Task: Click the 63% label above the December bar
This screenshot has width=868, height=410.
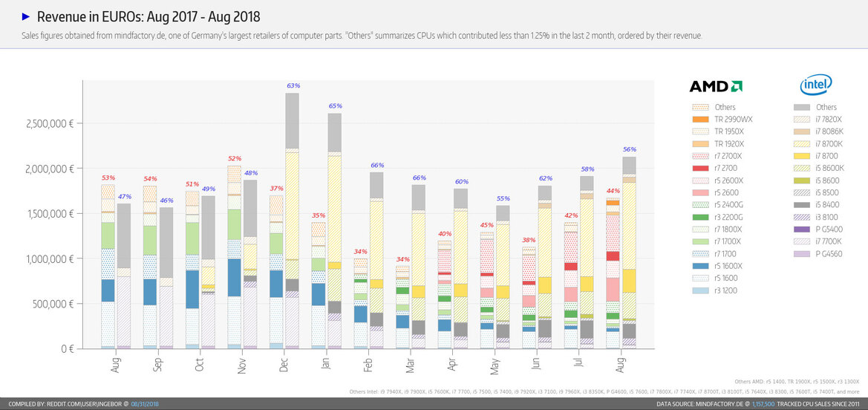Action: click(293, 86)
